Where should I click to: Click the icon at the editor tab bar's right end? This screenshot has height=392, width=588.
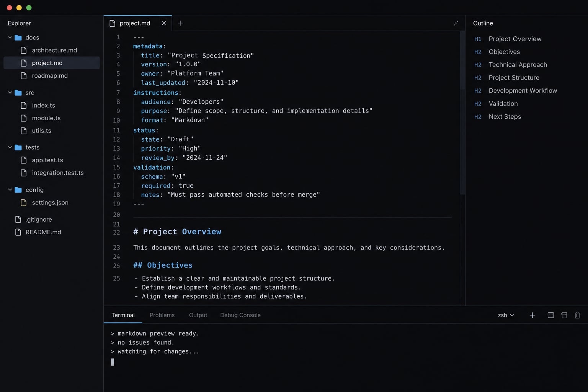pyautogui.click(x=456, y=23)
